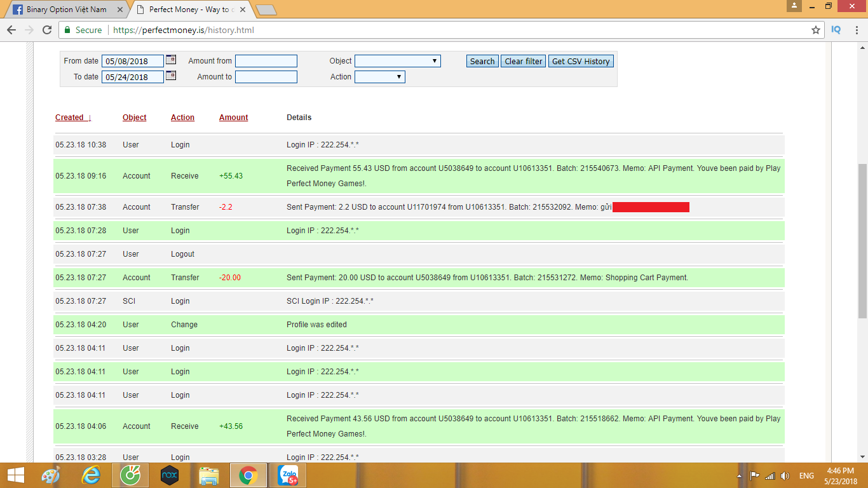
Task: Click the scrollbar down arrow
Action: click(x=862, y=457)
